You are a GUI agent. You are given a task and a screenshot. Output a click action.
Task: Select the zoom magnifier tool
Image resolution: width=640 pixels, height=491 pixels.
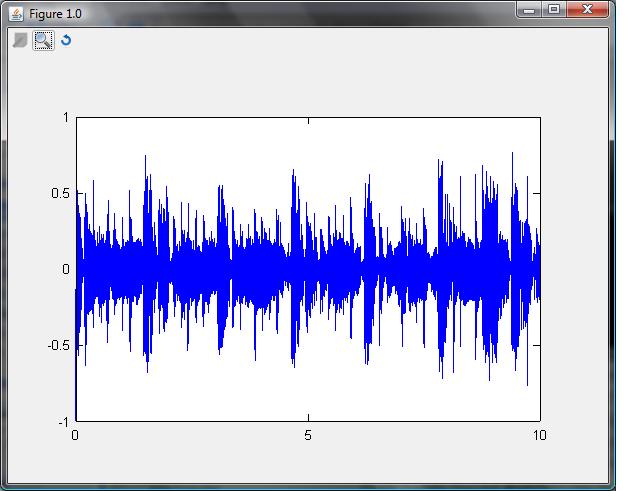43,40
